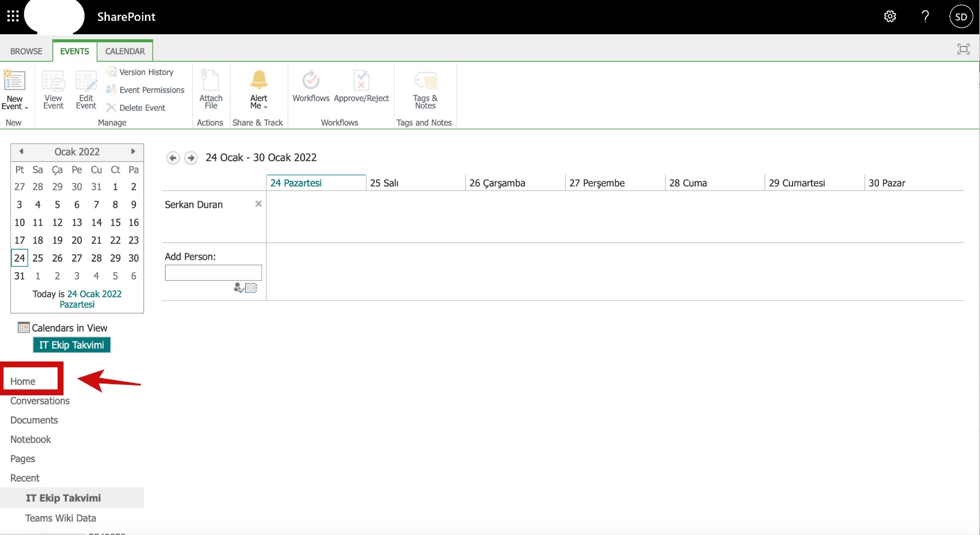Screen dimensions: 980x535
Task: Click the Approve/Reject ribbon icon
Action: (x=361, y=86)
